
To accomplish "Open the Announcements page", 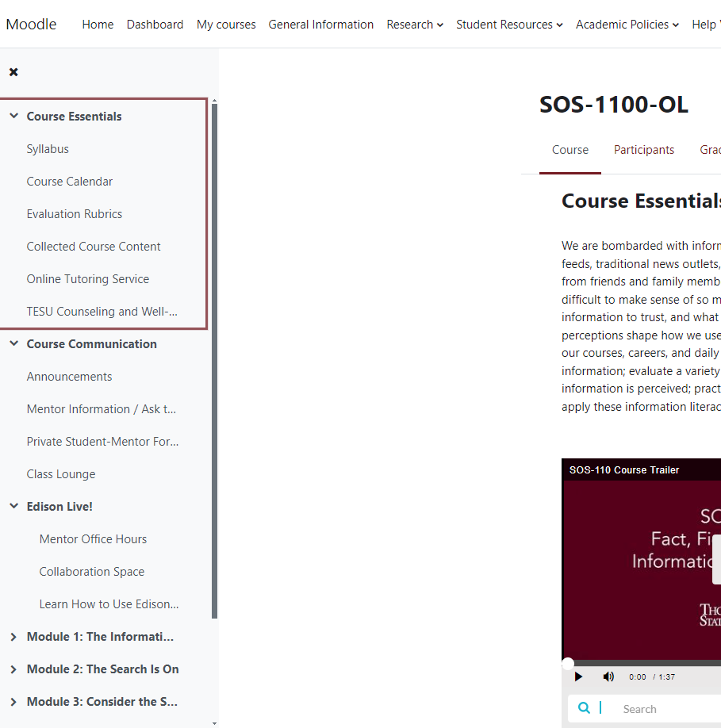I will pos(69,376).
